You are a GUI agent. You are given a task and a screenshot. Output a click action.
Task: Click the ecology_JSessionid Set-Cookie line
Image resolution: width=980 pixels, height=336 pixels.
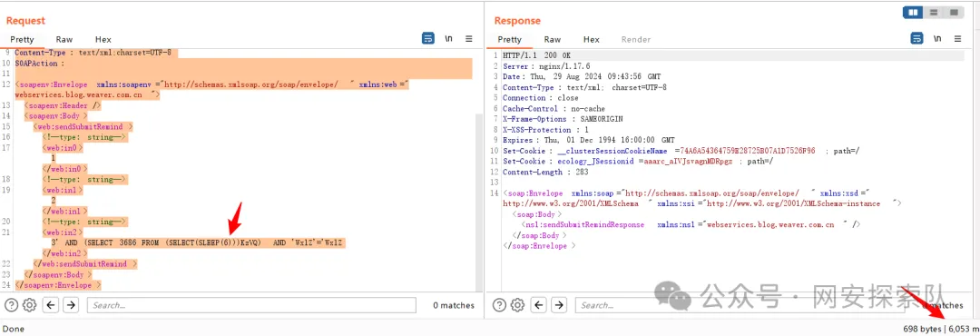point(639,162)
